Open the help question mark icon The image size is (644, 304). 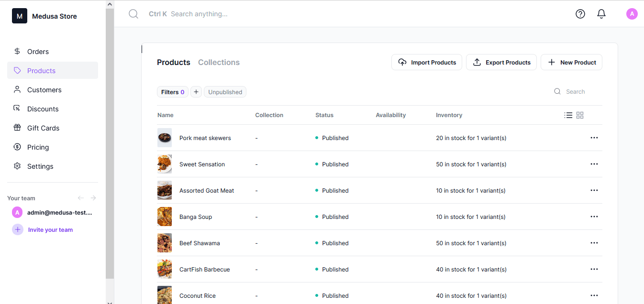coord(580,14)
